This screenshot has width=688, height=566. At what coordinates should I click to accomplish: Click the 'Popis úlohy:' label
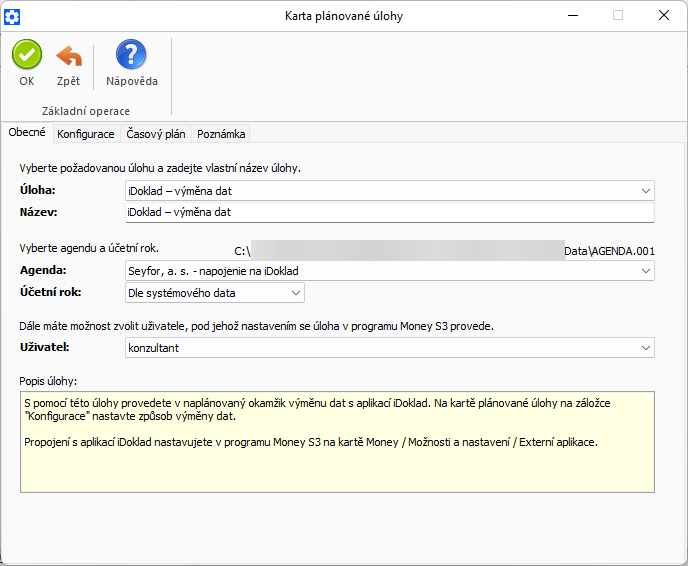48,381
